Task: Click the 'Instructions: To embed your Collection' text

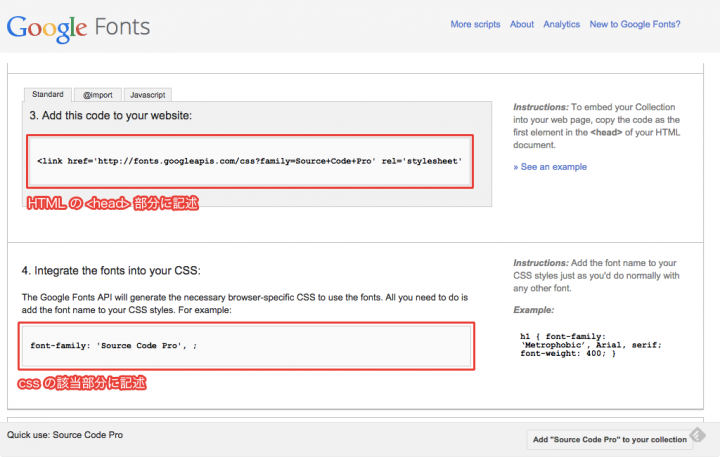Action: 596,126
